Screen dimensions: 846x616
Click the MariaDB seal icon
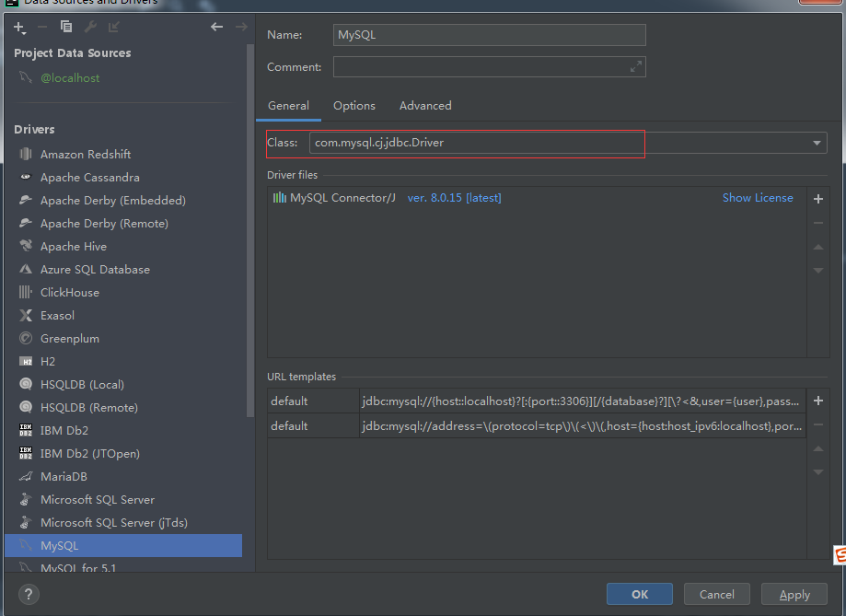tap(26, 477)
